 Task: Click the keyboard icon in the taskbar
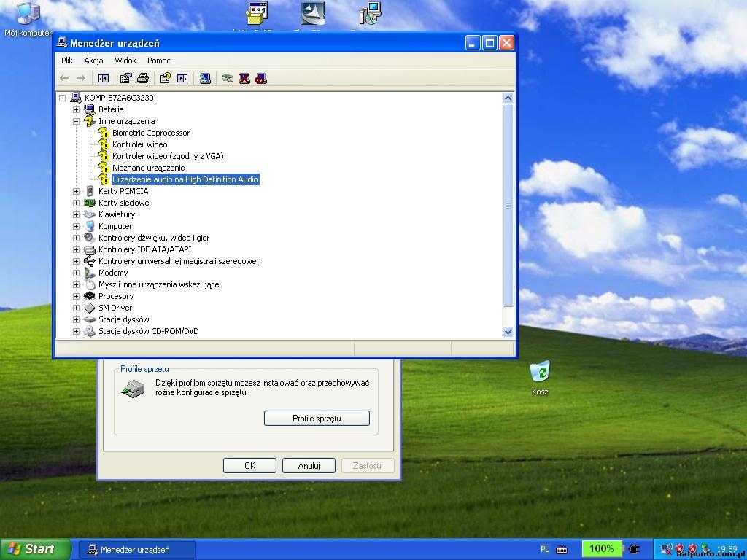(562, 550)
